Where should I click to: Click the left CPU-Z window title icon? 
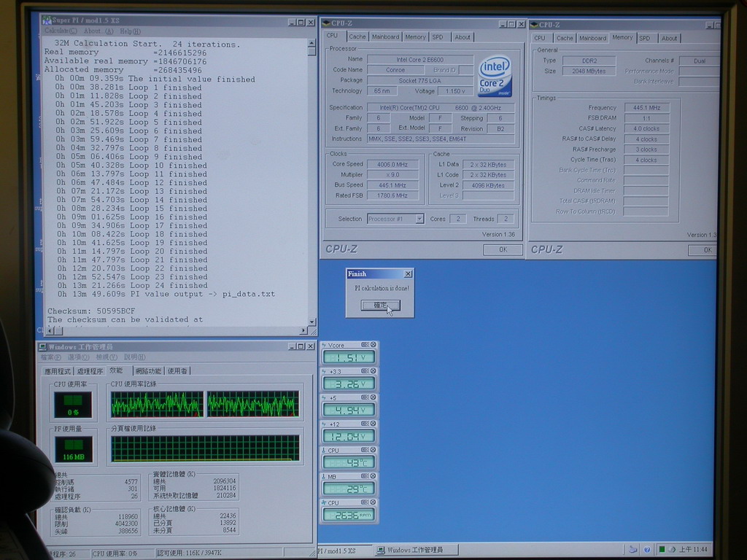click(326, 23)
